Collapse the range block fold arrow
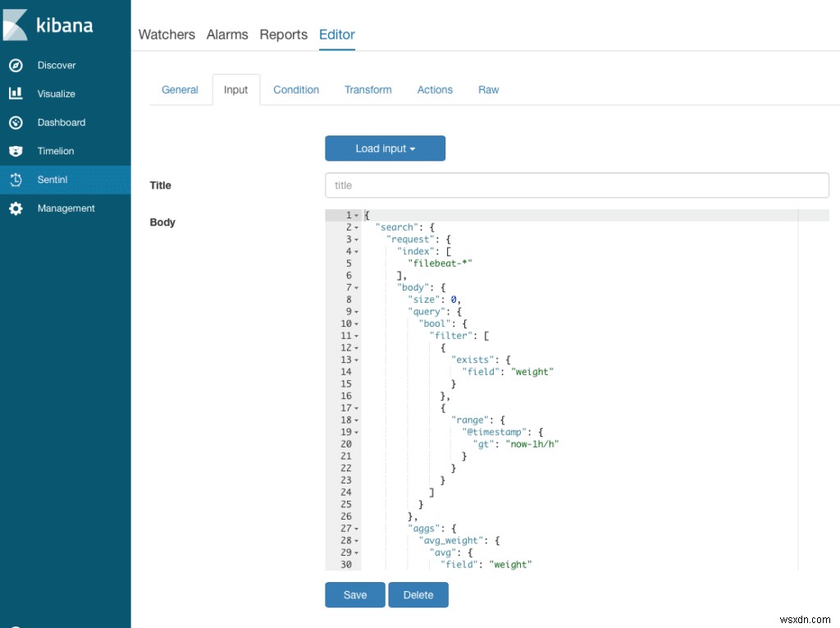 pos(354,419)
